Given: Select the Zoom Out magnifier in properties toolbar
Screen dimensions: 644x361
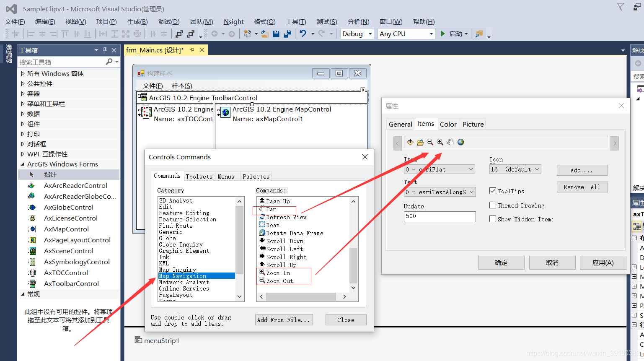Looking at the screenshot, I should tap(430, 142).
